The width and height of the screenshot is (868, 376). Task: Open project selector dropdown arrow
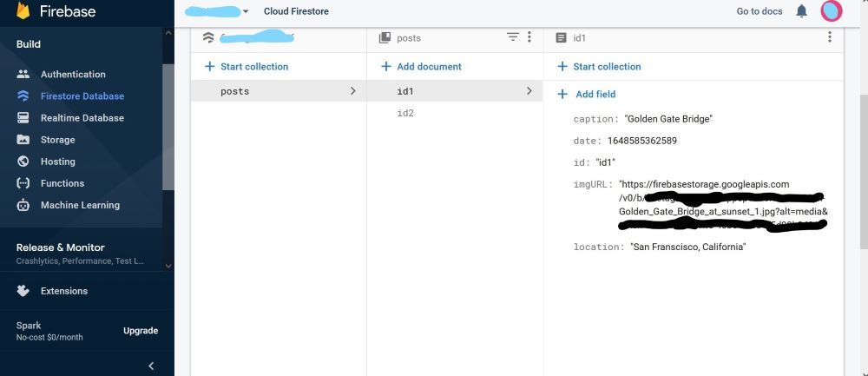pos(247,11)
